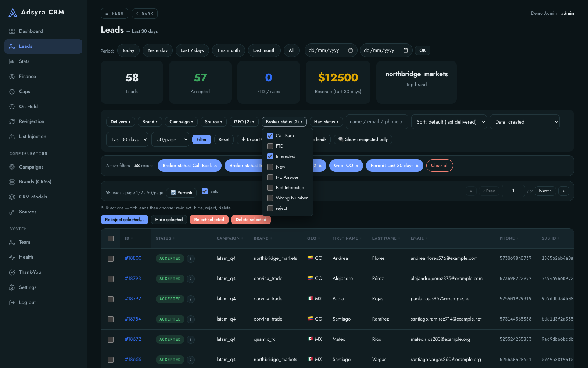This screenshot has height=368, width=588.
Task: Tick the No Answer status checkbox
Action: [270, 177]
